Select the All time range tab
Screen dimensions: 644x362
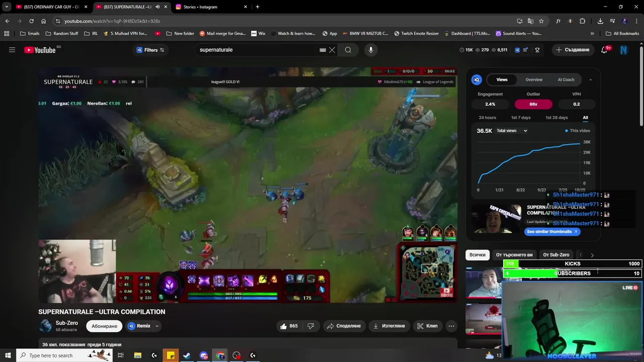[585, 118]
